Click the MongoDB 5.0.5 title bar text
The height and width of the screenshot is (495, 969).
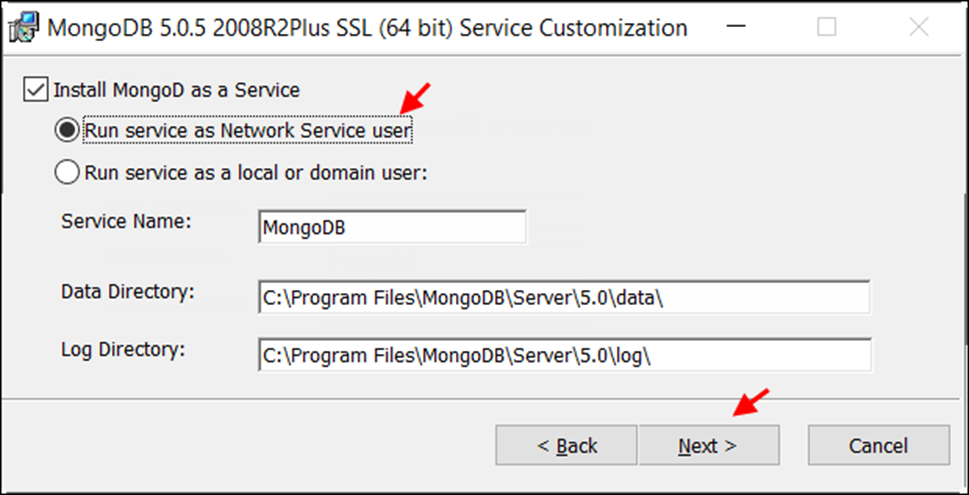(367, 28)
